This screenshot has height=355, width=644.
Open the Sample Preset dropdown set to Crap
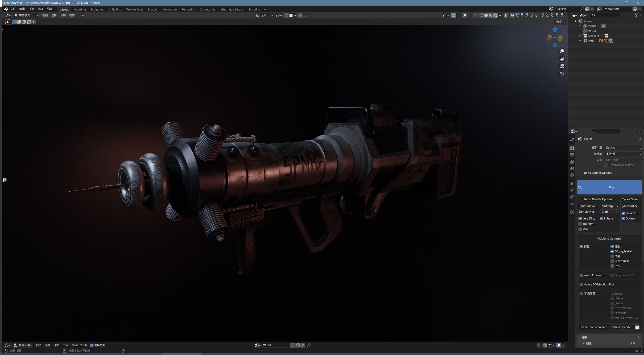(x=609, y=212)
